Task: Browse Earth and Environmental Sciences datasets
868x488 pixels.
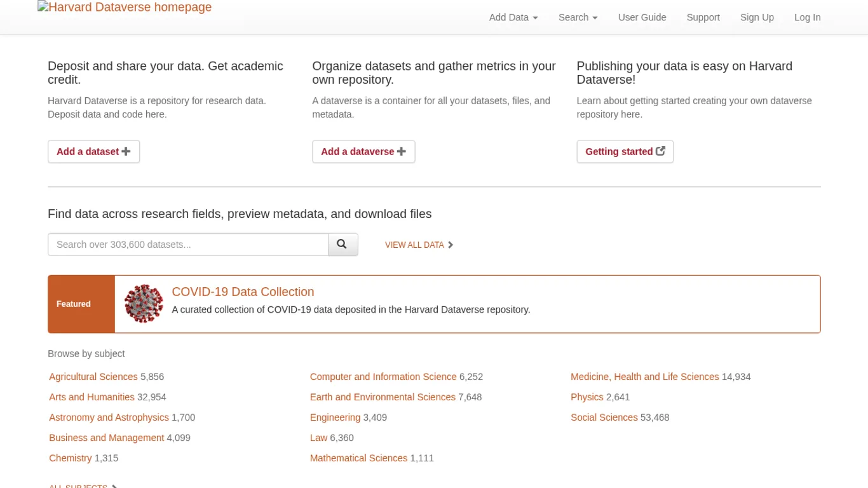Action: pyautogui.click(x=383, y=397)
